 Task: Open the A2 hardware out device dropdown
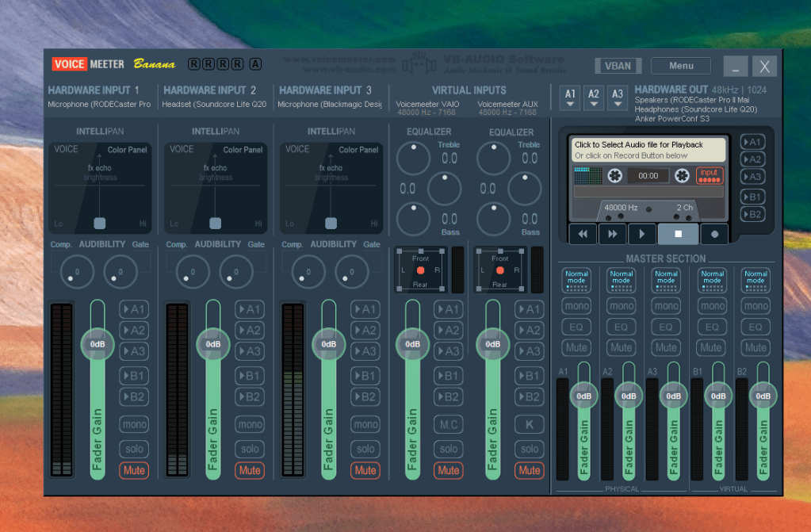pyautogui.click(x=594, y=98)
